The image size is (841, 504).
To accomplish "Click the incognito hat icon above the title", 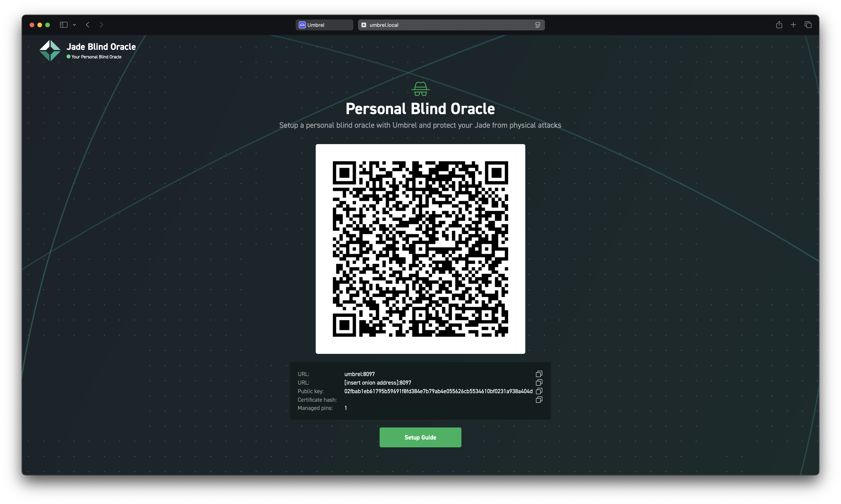I will 420,89.
